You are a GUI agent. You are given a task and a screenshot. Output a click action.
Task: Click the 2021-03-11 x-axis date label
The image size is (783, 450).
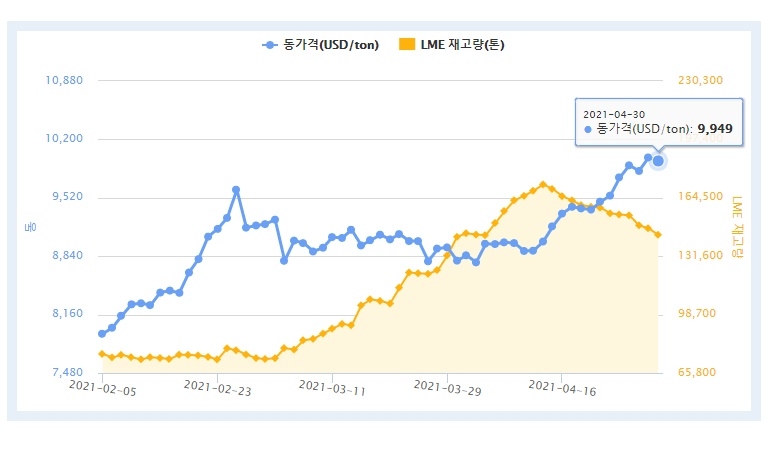[334, 385]
